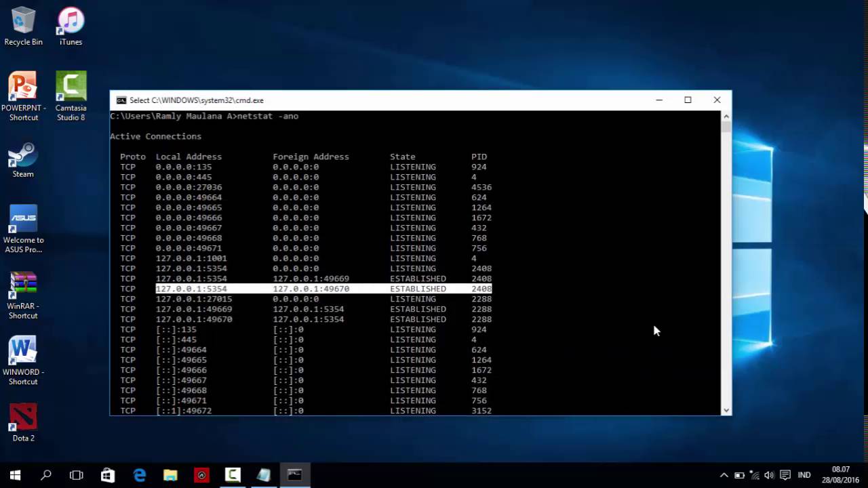
Task: Click local address [::1]:49672
Action: [x=184, y=411]
